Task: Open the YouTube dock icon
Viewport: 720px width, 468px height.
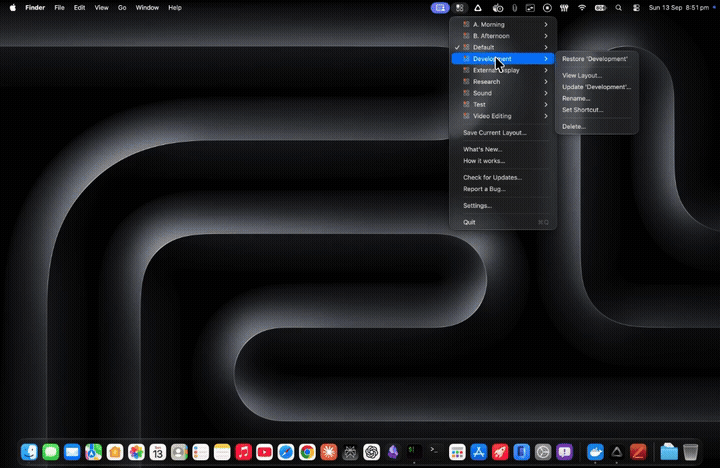Action: click(264, 452)
